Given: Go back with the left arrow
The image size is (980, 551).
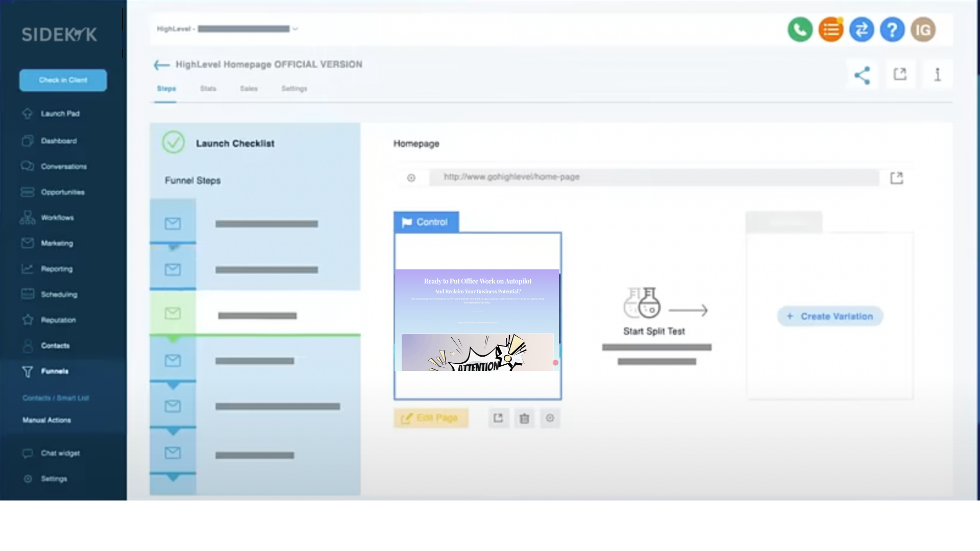Looking at the screenshot, I should 161,65.
